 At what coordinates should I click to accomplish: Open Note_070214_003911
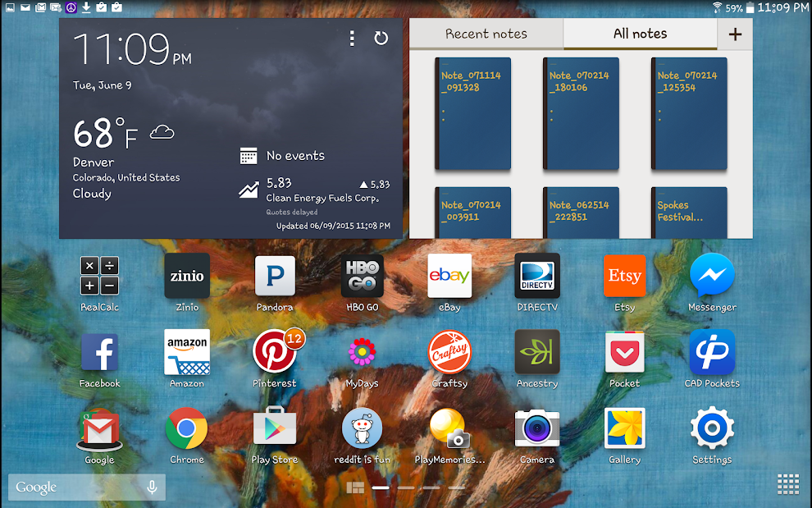click(x=472, y=213)
